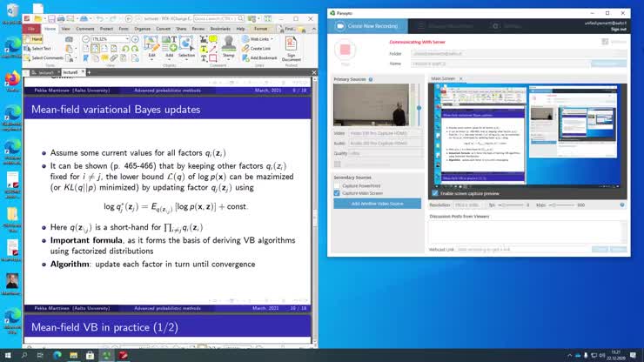Open Microsoft Edge from the taskbar
Screen dimensions: 644x362
point(57,355)
